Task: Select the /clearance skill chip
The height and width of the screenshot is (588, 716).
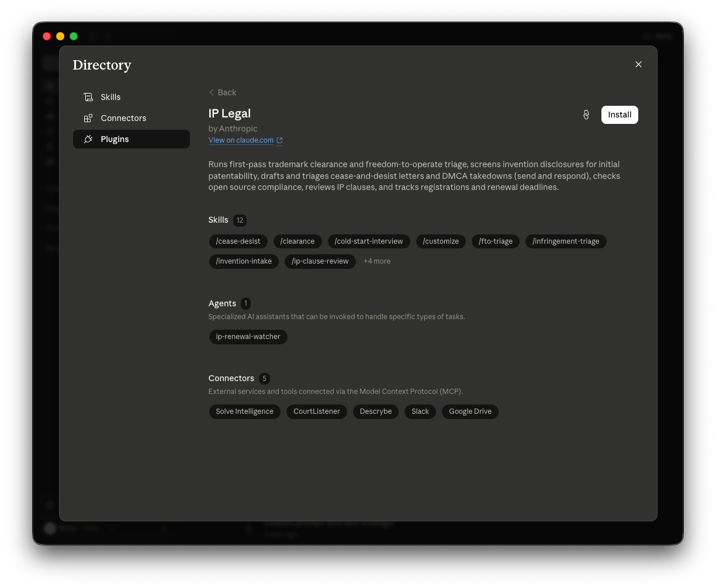Action: coord(298,241)
